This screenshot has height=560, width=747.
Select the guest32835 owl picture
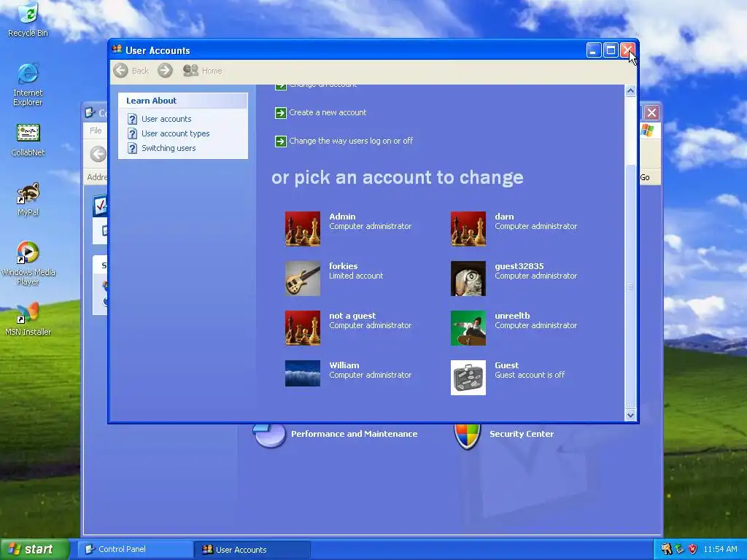468,278
